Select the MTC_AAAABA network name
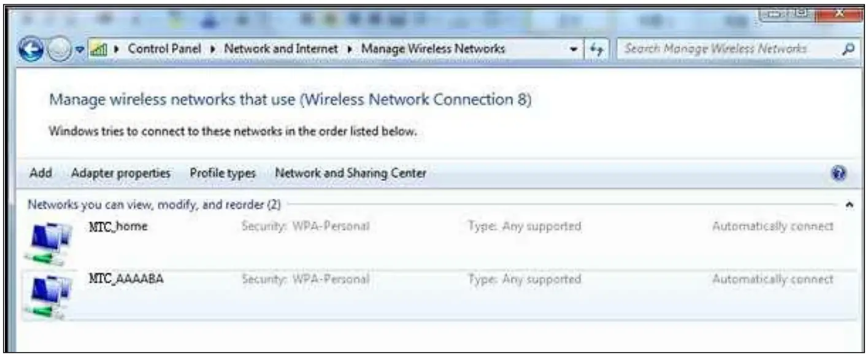Image resolution: width=868 pixels, height=357 pixels. click(126, 279)
